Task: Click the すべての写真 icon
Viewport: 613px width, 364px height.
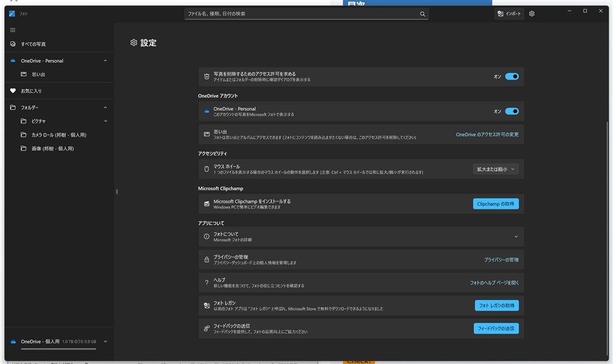Action: pyautogui.click(x=13, y=44)
